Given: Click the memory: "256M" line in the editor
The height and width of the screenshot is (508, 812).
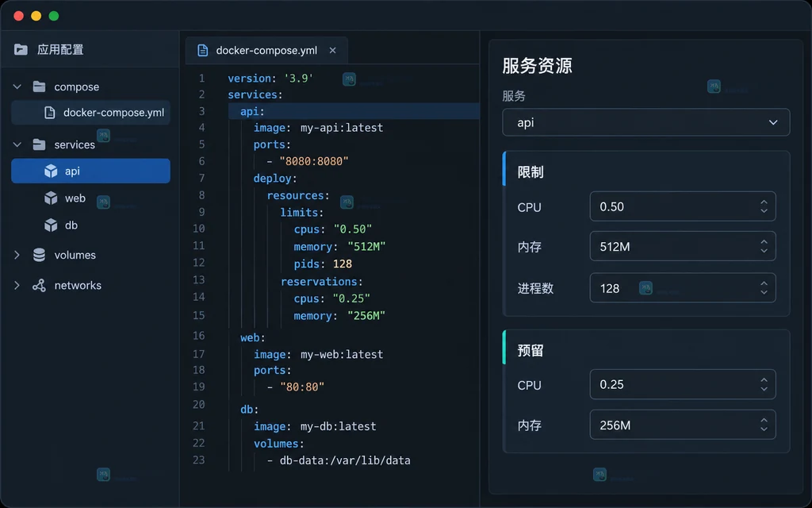Looking at the screenshot, I should [339, 316].
